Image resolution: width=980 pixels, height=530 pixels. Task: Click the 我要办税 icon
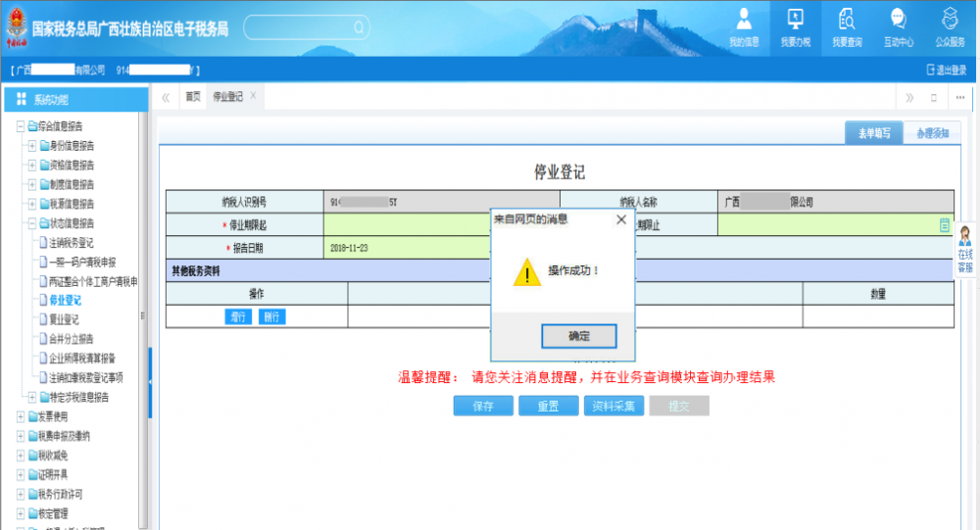795,27
